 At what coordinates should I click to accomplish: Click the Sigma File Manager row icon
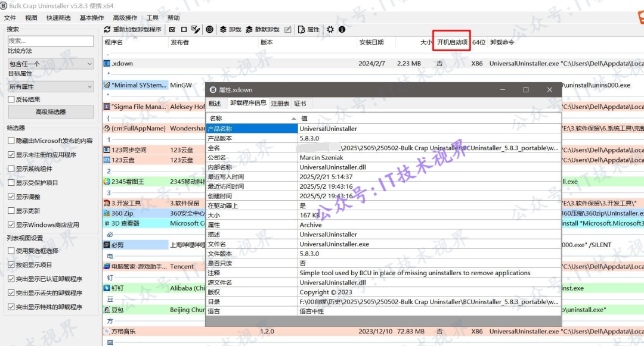click(107, 107)
